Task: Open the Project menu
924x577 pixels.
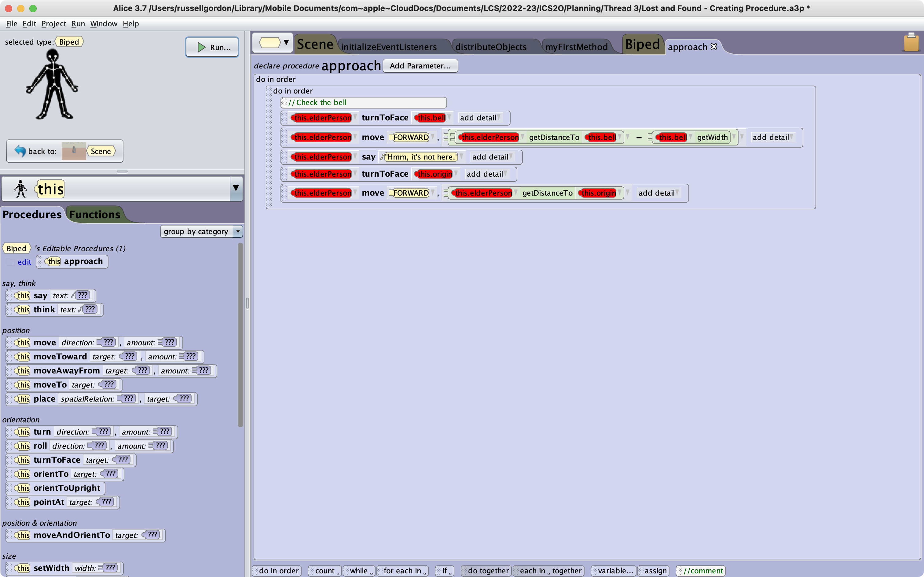Action: 53,24
